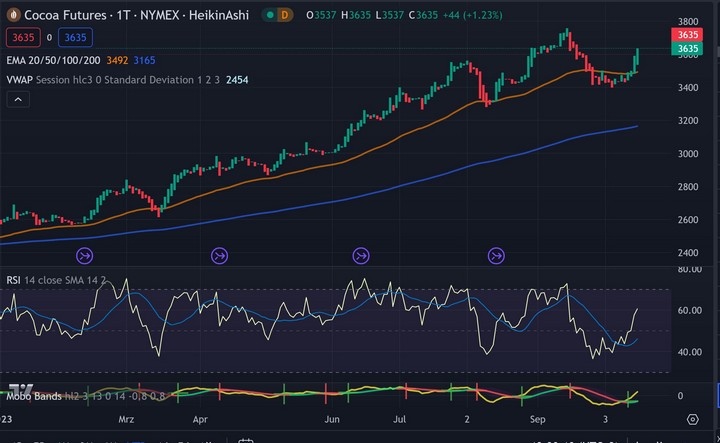Viewport: 720px width, 443px height.
Task: Open the contract rollover marker near August 2
Action: (496, 256)
